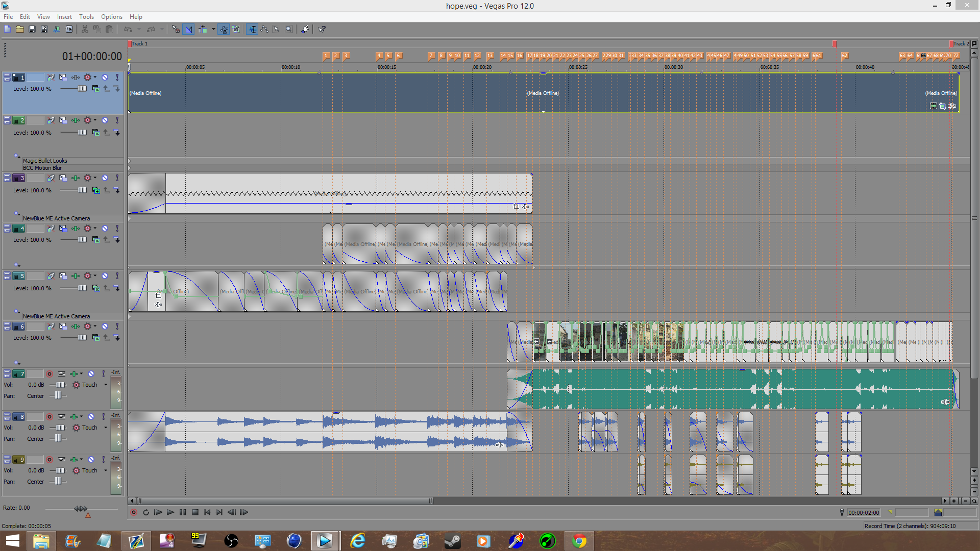Click the Render As toolbar icon
The image size is (980, 551).
[x=57, y=29]
